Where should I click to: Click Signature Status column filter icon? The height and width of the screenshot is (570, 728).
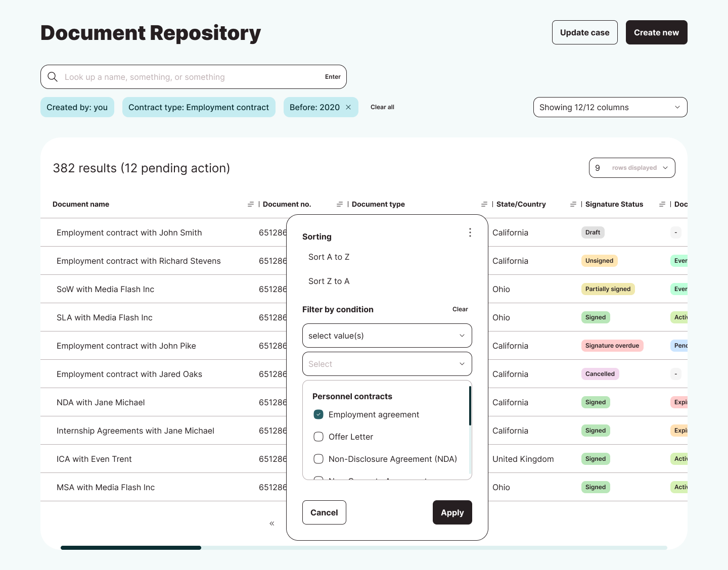tap(662, 204)
